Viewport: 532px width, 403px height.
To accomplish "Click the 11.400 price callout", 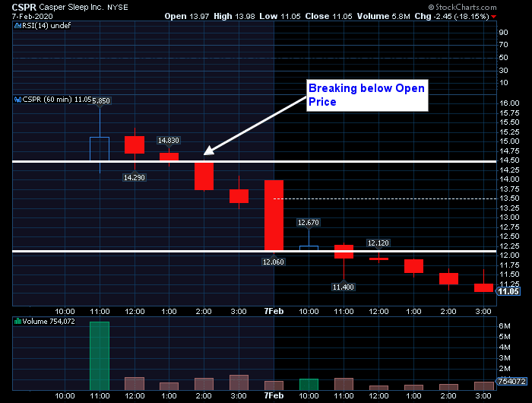I will tap(344, 287).
